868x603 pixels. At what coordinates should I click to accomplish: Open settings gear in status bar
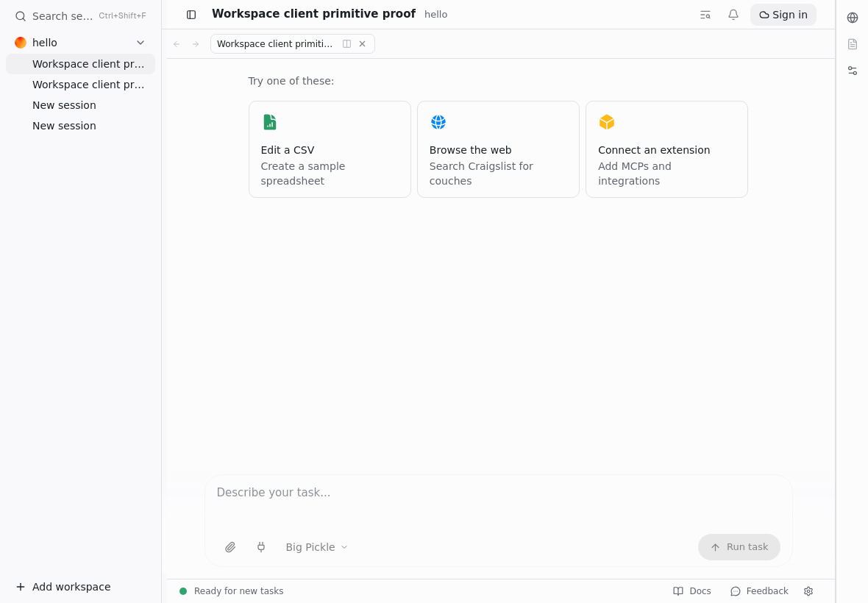pyautogui.click(x=808, y=590)
